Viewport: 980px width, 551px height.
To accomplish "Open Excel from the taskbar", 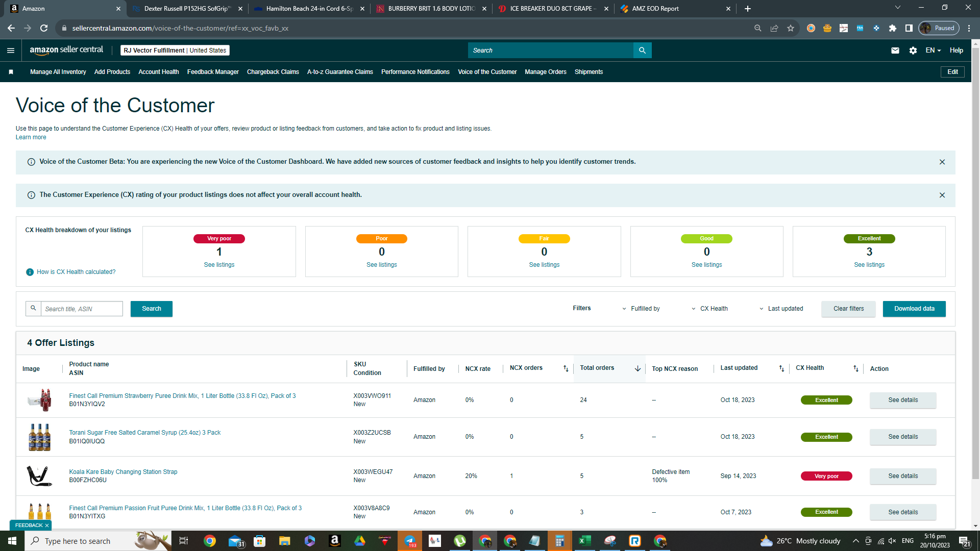I will point(584,541).
